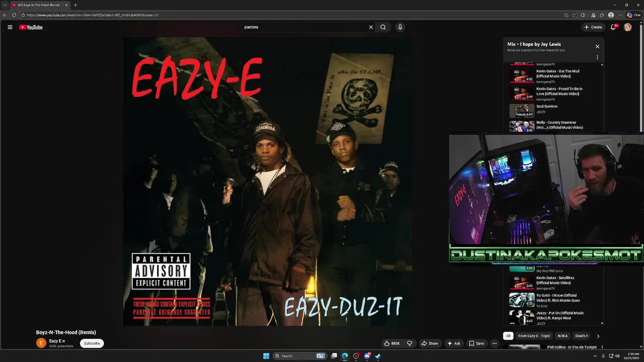
Task: Save video to playlist
Action: [476, 343]
